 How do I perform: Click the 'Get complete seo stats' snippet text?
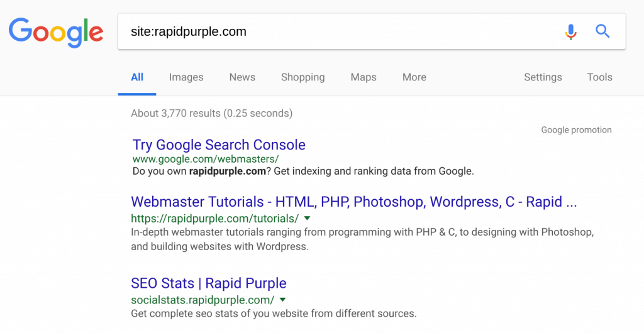click(274, 314)
